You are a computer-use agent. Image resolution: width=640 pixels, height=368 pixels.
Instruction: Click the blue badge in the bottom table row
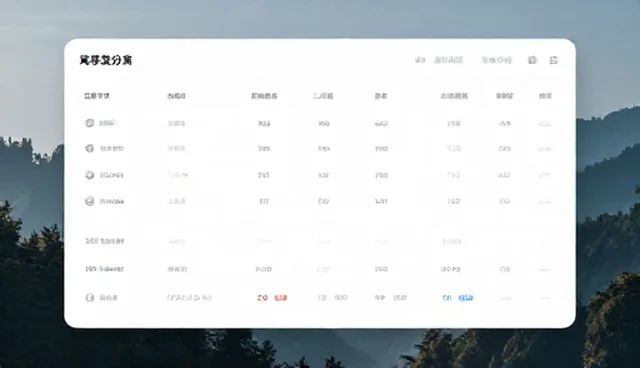tap(466, 298)
